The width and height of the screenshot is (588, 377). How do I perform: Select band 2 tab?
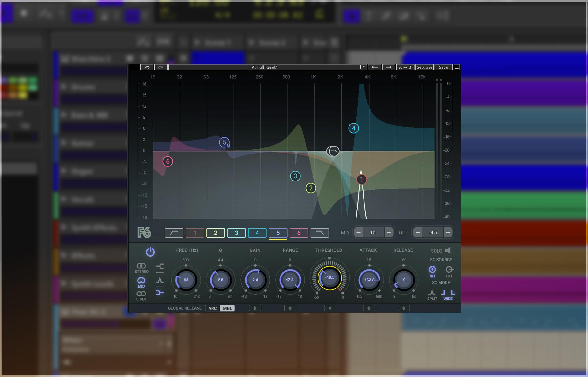[216, 233]
